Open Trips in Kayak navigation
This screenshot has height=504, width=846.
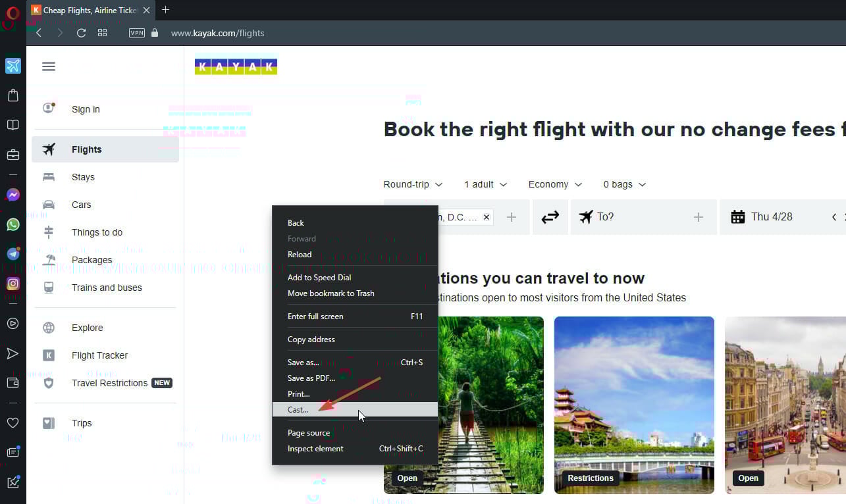tap(105, 423)
